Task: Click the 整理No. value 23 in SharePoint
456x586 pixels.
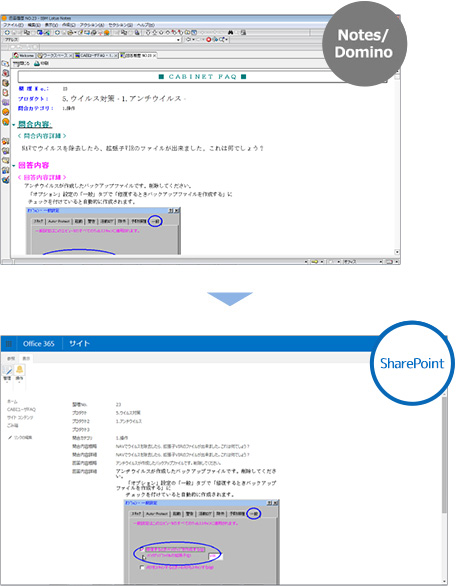Action: pyautogui.click(x=118, y=405)
